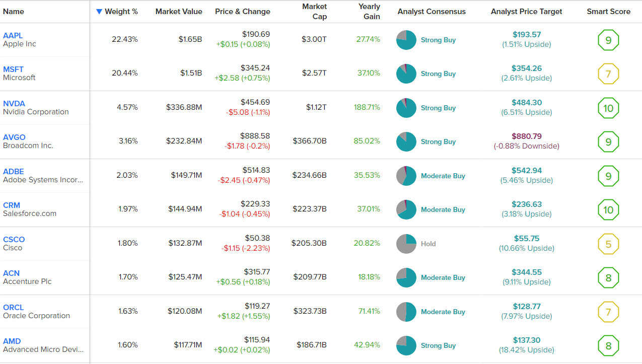Click MSFT Smart Score 7 octagon
The width and height of the screenshot is (642, 364).
[x=608, y=74]
